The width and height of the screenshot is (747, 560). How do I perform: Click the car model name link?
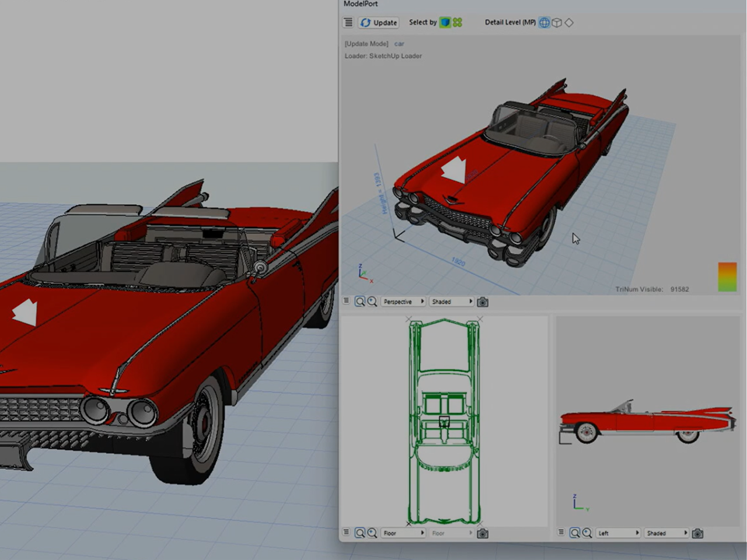(399, 44)
